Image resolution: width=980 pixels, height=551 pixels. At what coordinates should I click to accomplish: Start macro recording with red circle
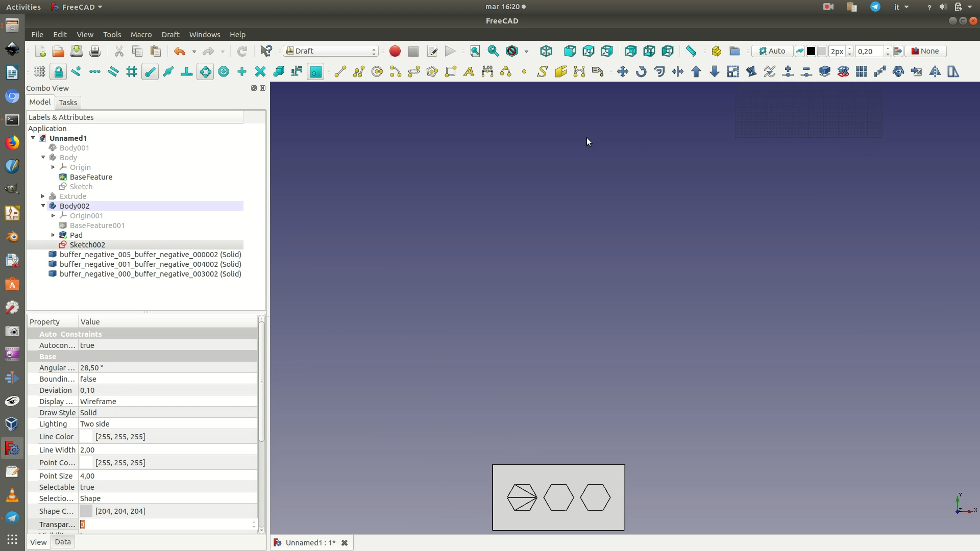[x=395, y=51]
